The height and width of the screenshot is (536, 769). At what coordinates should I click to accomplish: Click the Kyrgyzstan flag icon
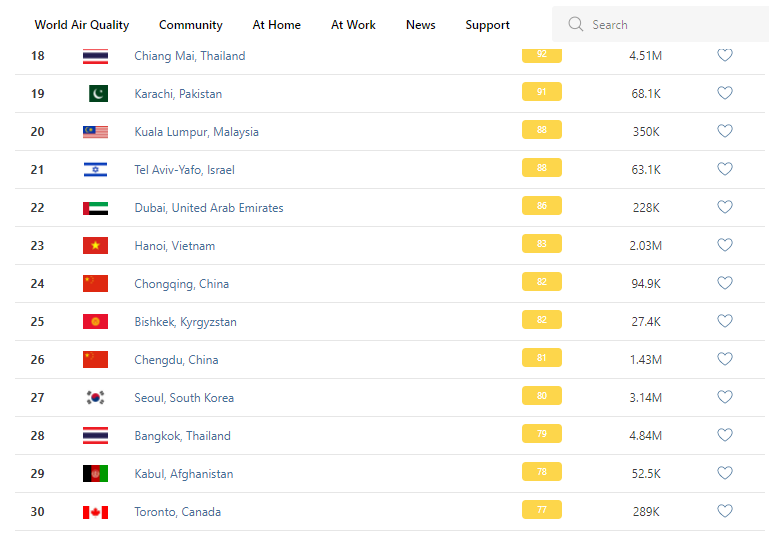(x=95, y=322)
